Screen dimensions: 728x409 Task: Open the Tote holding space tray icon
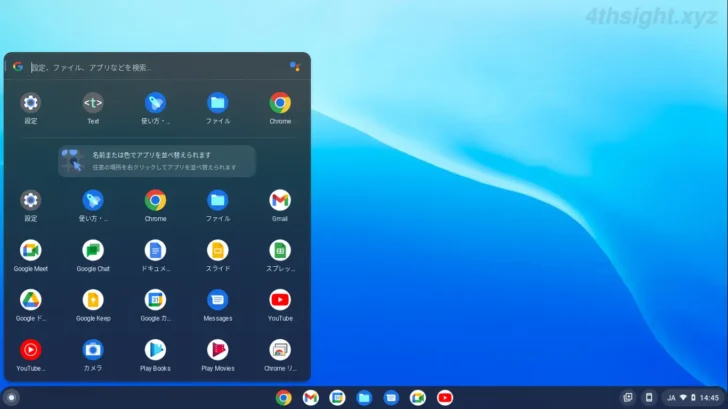[x=628, y=397]
